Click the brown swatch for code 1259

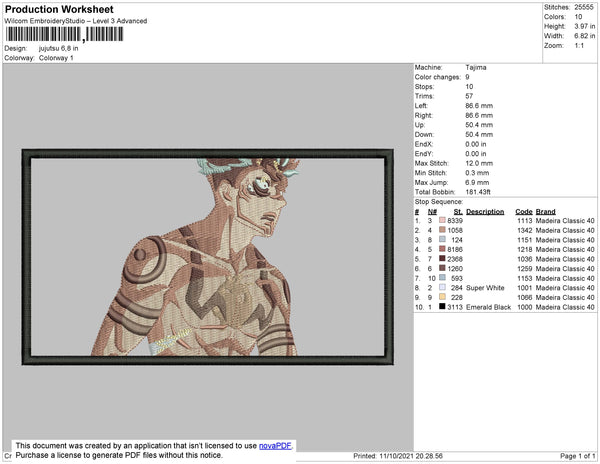[x=442, y=268]
